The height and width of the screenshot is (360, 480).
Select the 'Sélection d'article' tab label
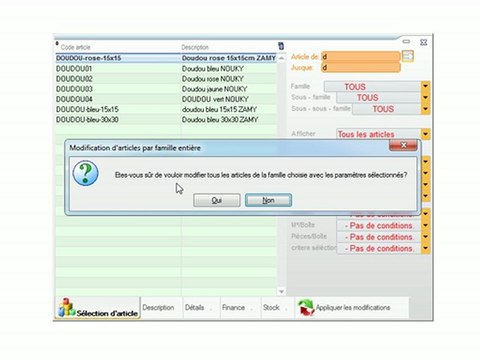click(107, 313)
